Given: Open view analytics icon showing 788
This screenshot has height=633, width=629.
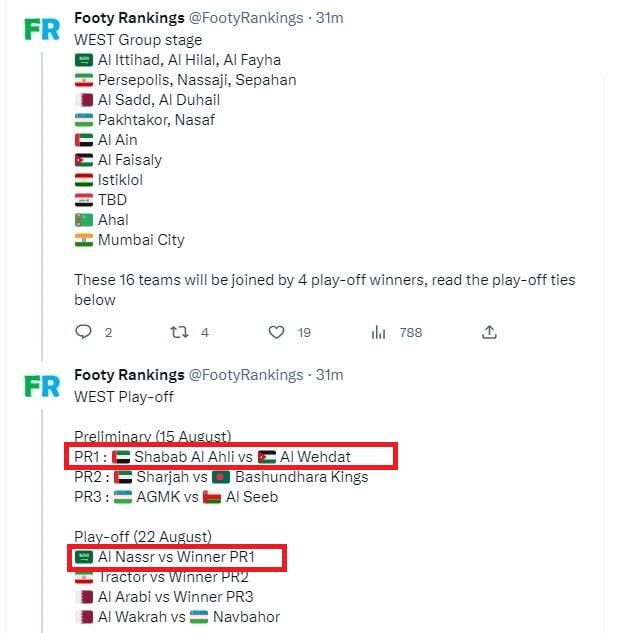Looking at the screenshot, I should point(378,332).
